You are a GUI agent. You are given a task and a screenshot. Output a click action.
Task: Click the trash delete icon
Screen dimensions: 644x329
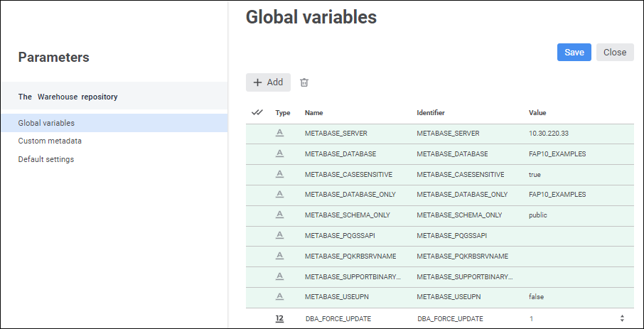click(x=304, y=82)
